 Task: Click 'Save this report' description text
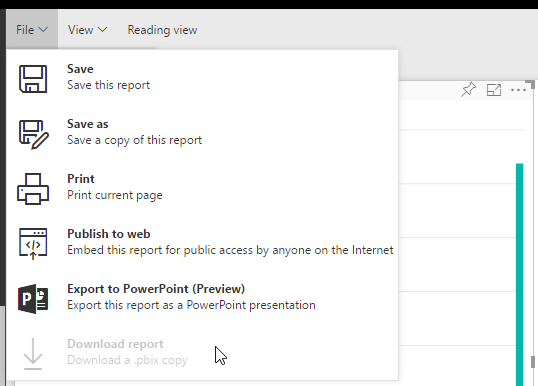tap(108, 85)
